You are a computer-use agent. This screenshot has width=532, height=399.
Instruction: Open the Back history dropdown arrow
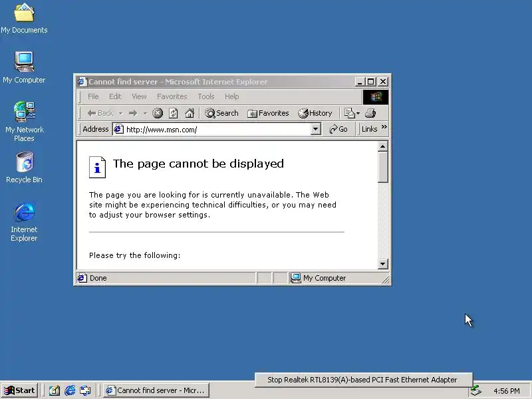coord(120,113)
